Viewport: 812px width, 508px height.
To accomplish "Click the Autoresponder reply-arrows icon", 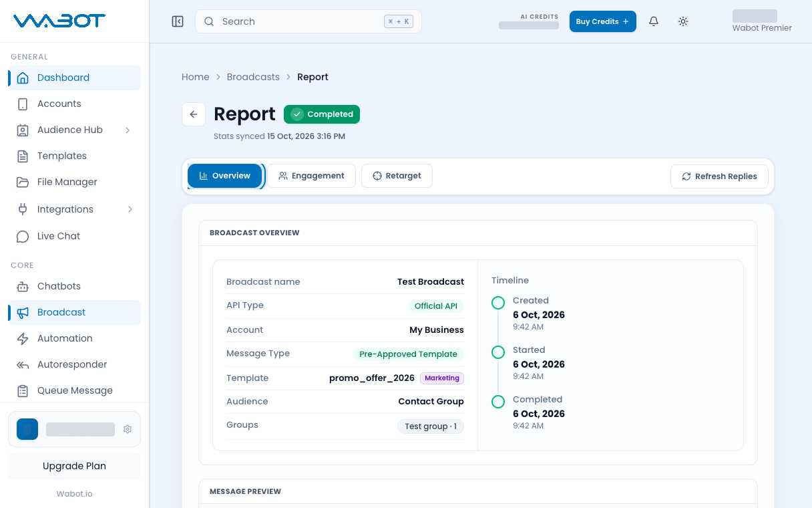I will click(x=23, y=364).
